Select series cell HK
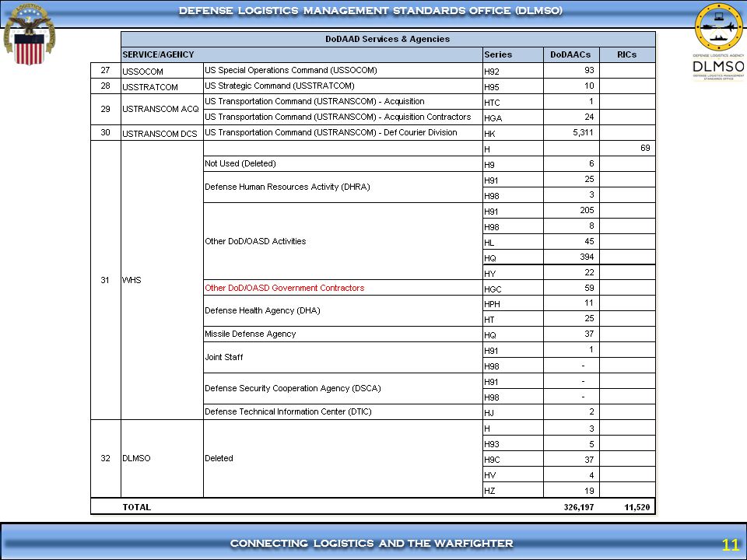 [x=513, y=133]
